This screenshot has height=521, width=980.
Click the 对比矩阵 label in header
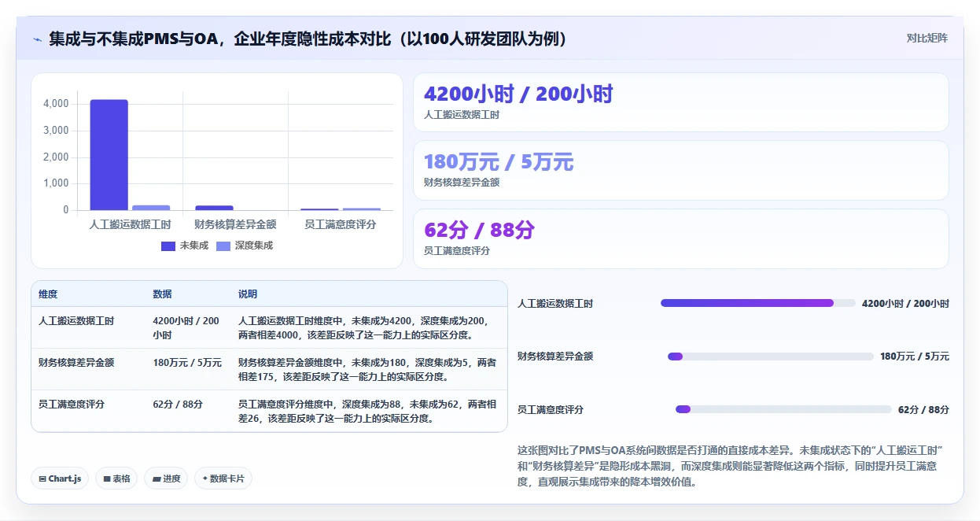(x=927, y=38)
